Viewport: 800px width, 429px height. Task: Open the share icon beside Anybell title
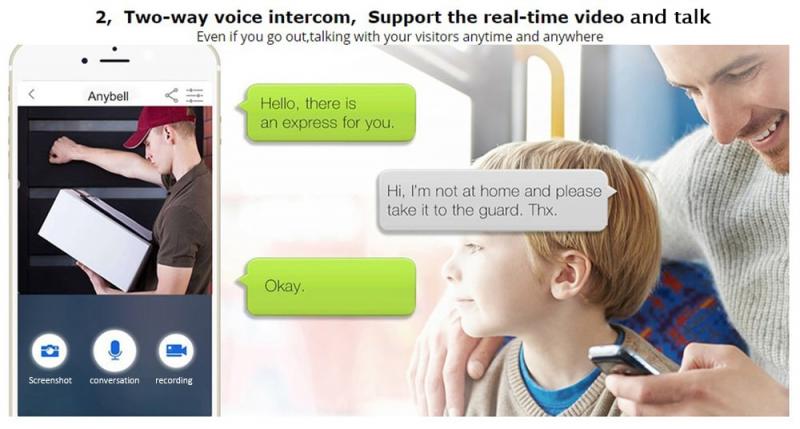(x=172, y=95)
